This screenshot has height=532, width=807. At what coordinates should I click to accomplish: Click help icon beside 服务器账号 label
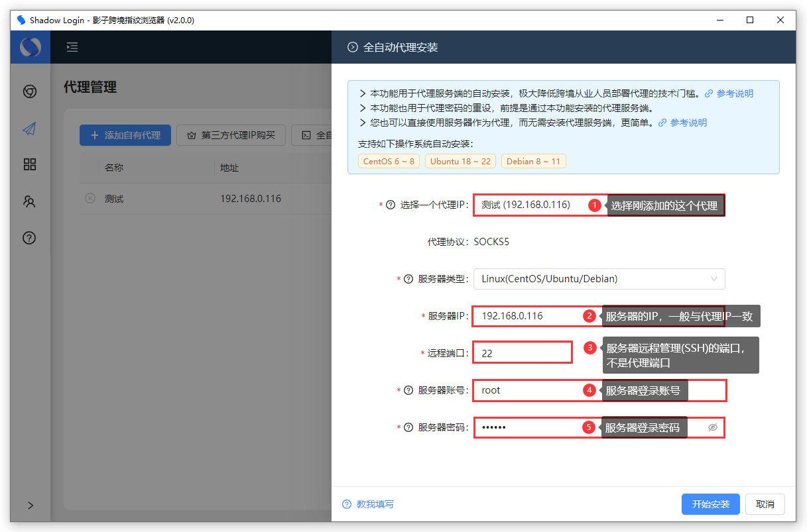(x=408, y=390)
